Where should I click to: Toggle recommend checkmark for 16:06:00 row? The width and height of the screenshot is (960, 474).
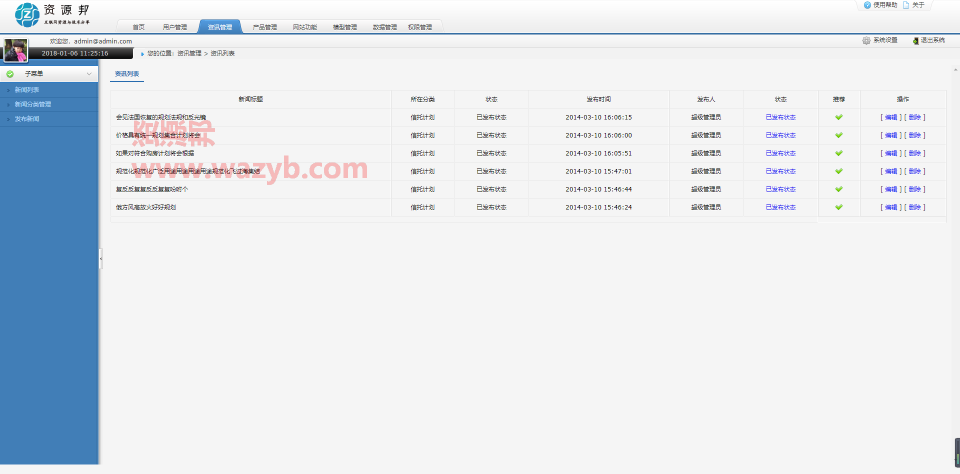pos(839,135)
